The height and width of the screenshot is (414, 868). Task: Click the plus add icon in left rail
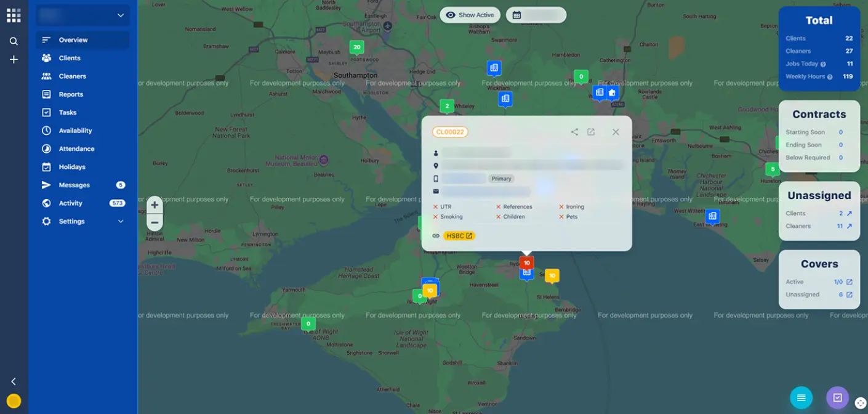[x=14, y=60]
